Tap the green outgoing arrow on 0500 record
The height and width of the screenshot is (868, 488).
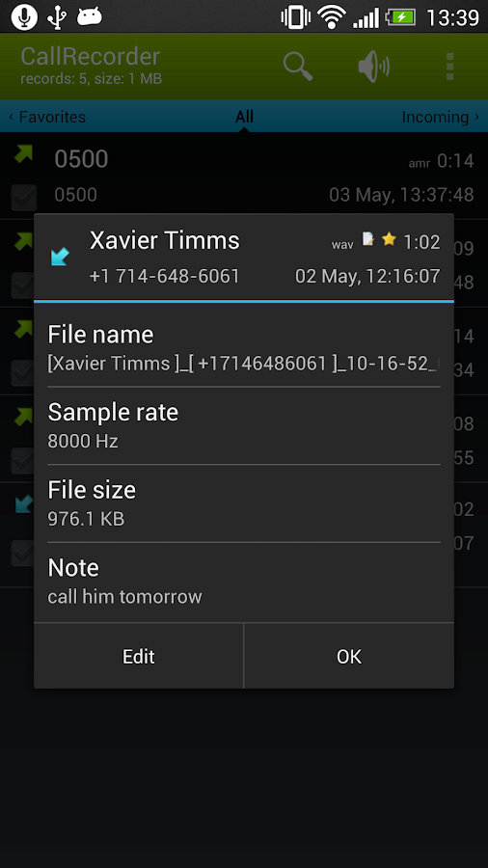[23, 154]
